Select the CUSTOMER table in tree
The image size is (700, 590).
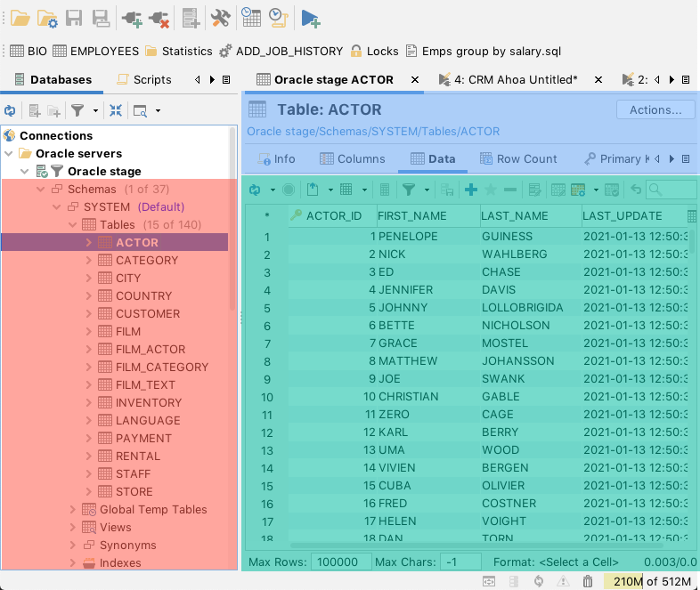click(x=147, y=313)
